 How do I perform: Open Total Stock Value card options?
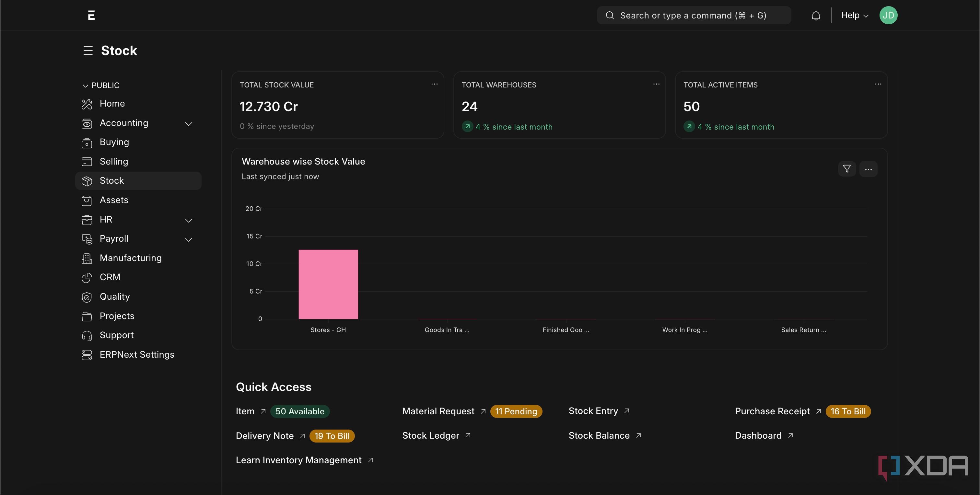click(434, 84)
